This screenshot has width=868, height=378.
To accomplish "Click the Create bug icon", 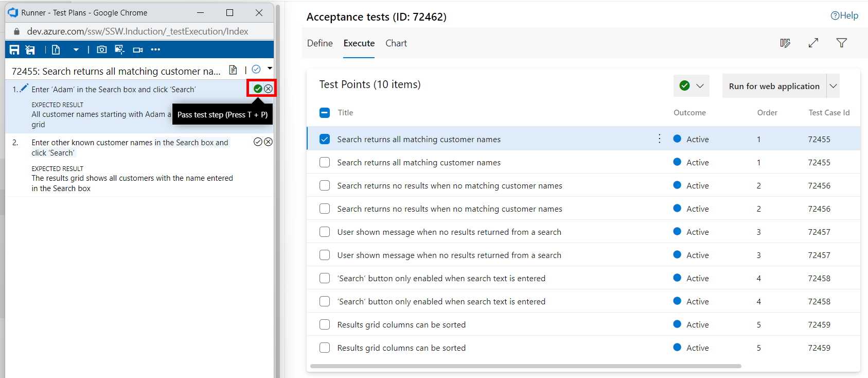I will point(56,49).
